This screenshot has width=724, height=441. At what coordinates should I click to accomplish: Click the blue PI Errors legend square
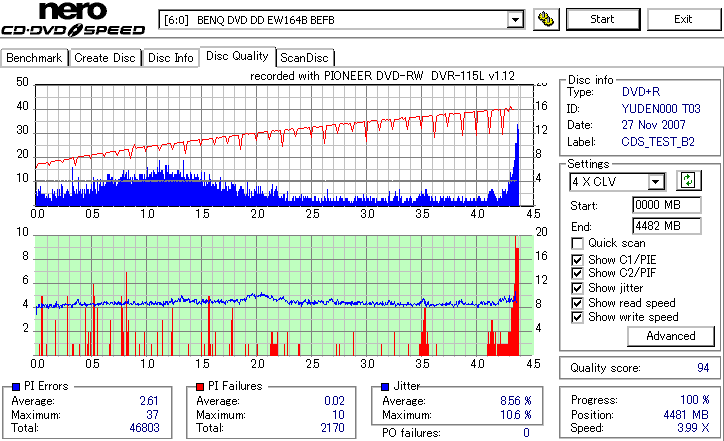coord(16,387)
